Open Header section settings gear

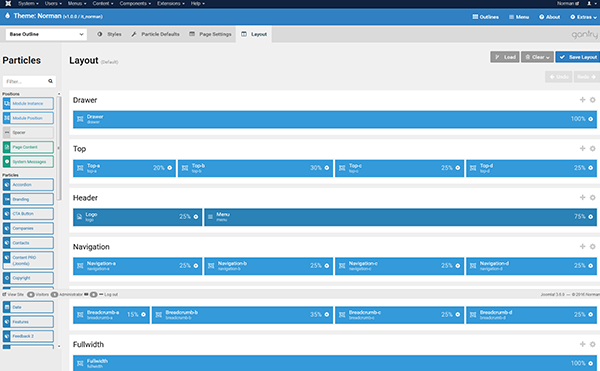pos(592,197)
